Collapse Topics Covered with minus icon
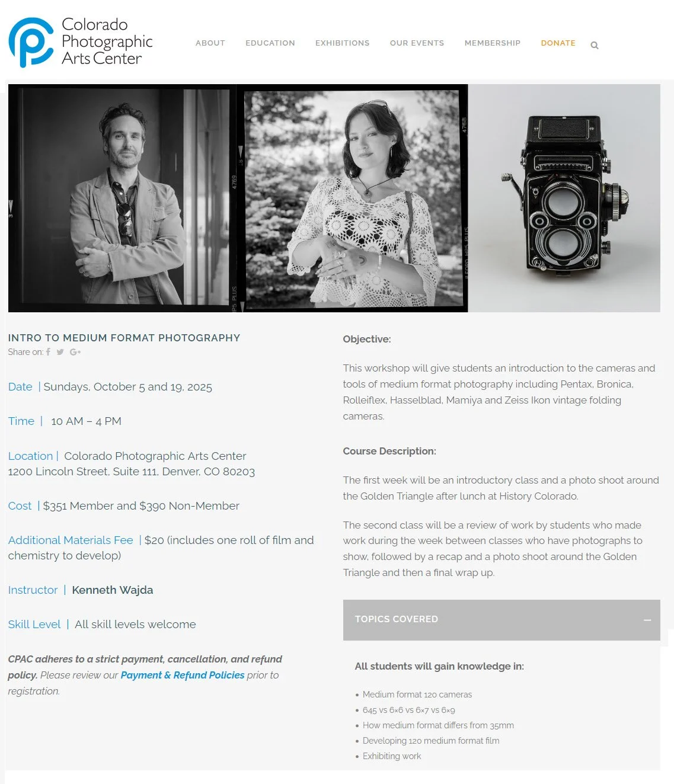Viewport: 674px width, 784px height. 647,620
